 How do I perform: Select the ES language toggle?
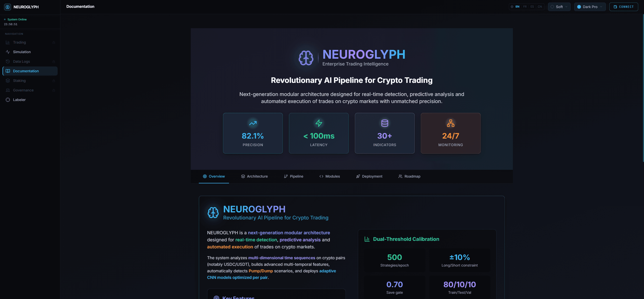pyautogui.click(x=532, y=7)
